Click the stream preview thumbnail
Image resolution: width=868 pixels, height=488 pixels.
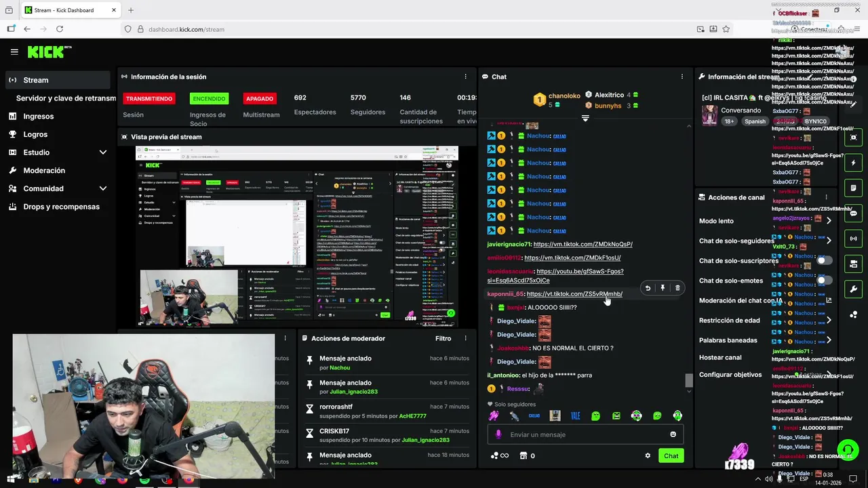pos(296,236)
